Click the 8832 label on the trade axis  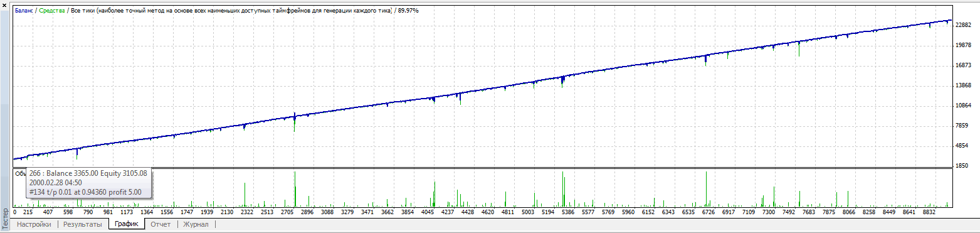(x=929, y=212)
